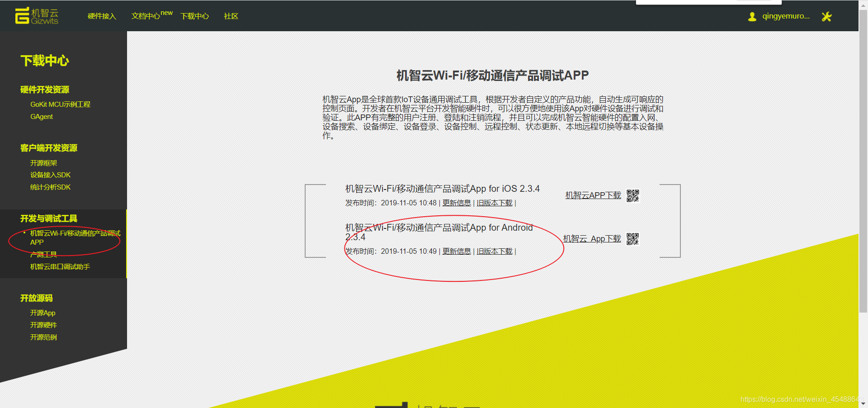Click the wrench tools icon in header
The width and height of the screenshot is (868, 408).
point(826,17)
